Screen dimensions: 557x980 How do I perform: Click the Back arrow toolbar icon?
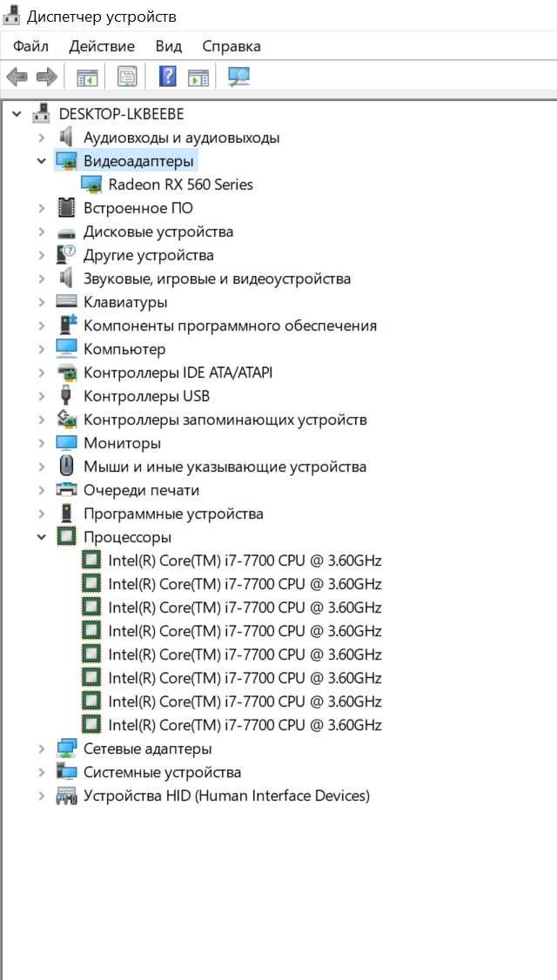[x=17, y=77]
